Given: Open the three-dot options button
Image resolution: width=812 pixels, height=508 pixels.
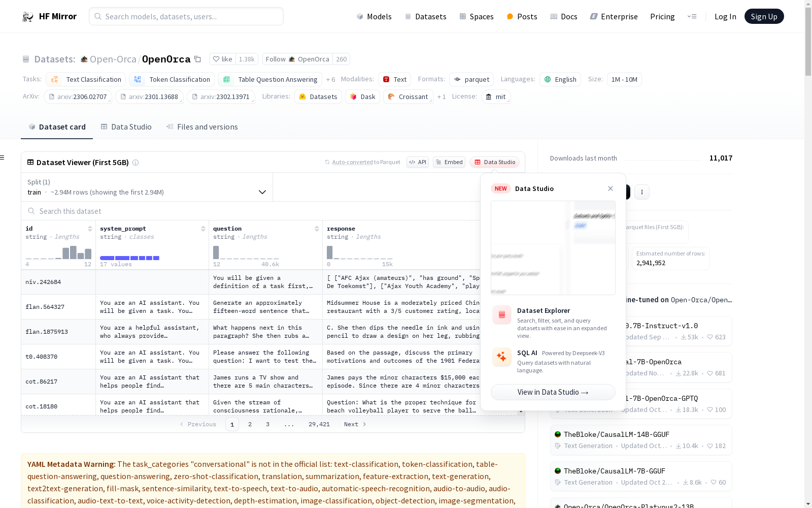Looking at the screenshot, I should point(642,192).
